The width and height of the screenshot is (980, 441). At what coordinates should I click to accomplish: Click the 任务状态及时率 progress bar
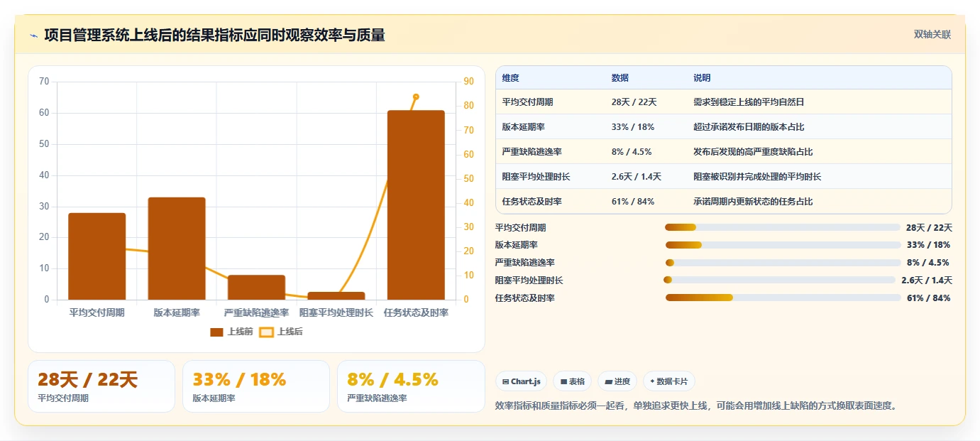[x=783, y=298]
